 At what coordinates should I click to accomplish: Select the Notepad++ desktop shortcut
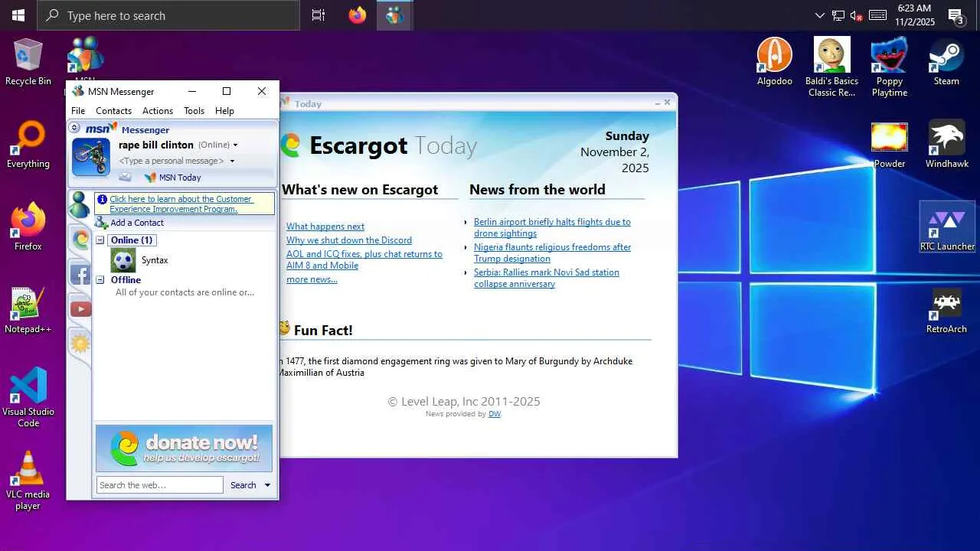(x=28, y=310)
